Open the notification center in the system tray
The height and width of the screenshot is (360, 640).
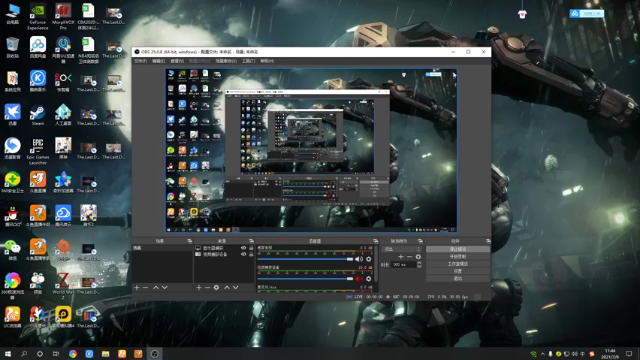[629, 354]
